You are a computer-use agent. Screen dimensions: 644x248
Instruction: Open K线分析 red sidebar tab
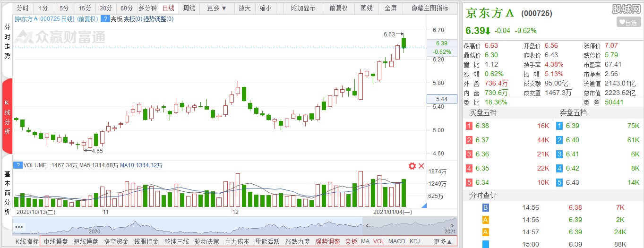coord(7,117)
